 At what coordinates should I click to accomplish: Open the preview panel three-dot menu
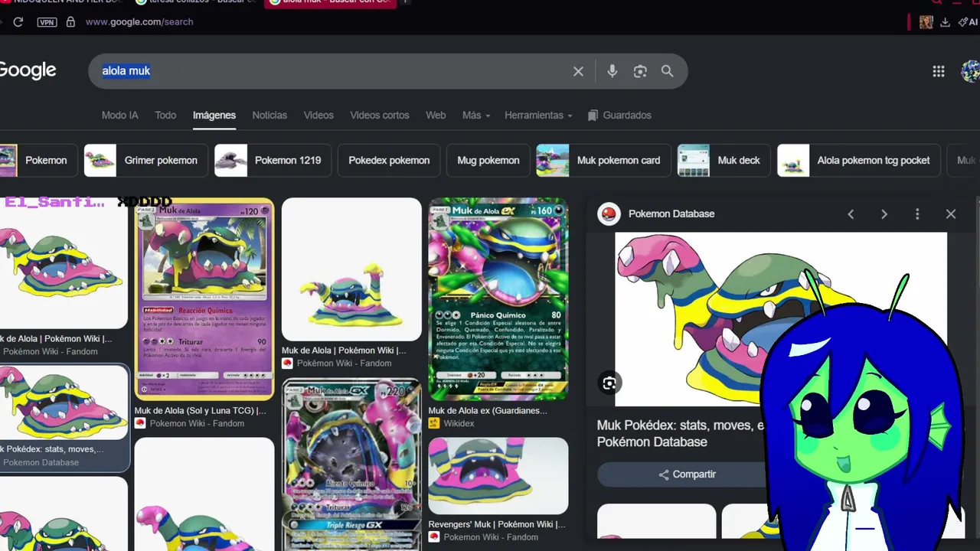[x=917, y=214]
